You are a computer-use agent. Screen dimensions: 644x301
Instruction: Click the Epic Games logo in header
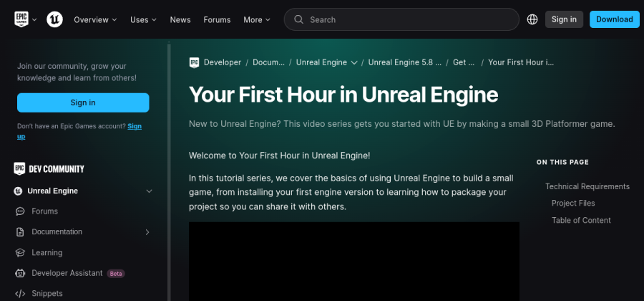point(21,19)
